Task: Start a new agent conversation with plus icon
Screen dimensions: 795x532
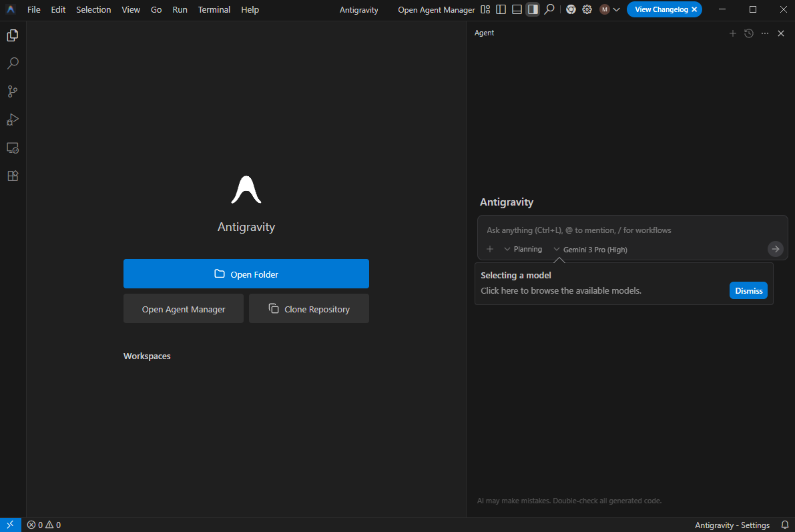Action: point(732,33)
